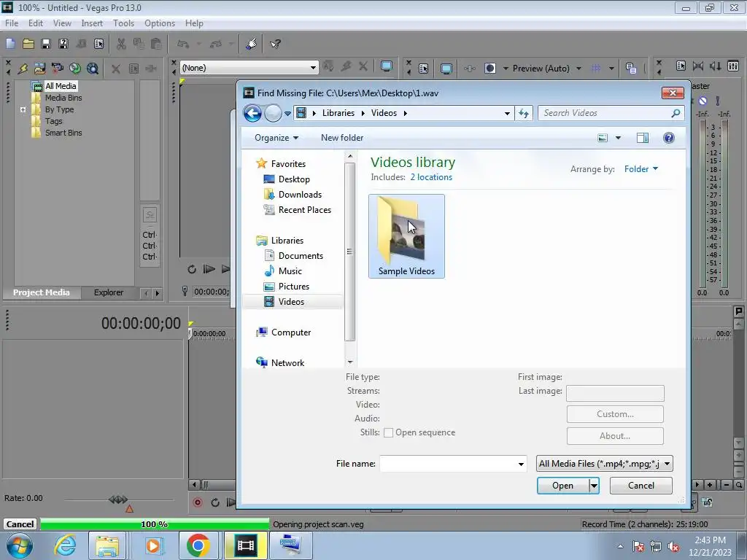Open the Arrange by Folder dropdown
The height and width of the screenshot is (560, 747).
[x=641, y=169]
